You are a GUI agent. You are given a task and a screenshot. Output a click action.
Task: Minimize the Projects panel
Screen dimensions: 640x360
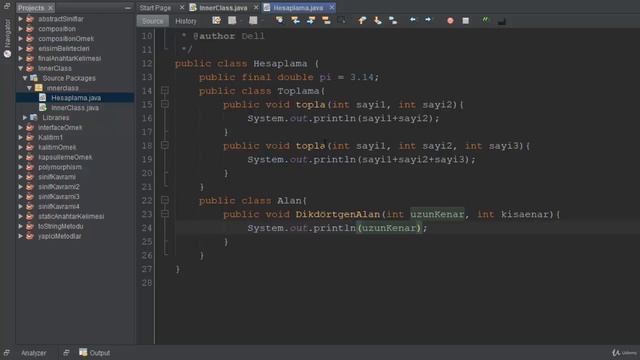[x=128, y=8]
